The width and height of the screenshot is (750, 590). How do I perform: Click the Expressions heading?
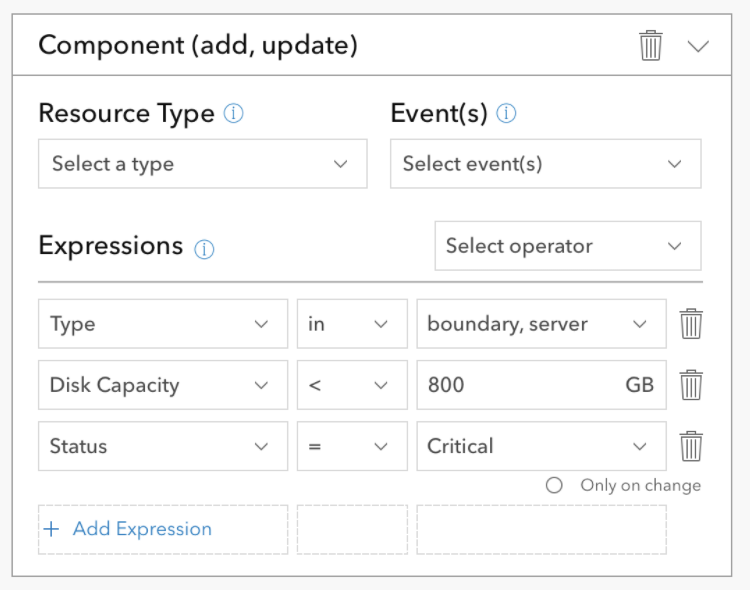110,246
